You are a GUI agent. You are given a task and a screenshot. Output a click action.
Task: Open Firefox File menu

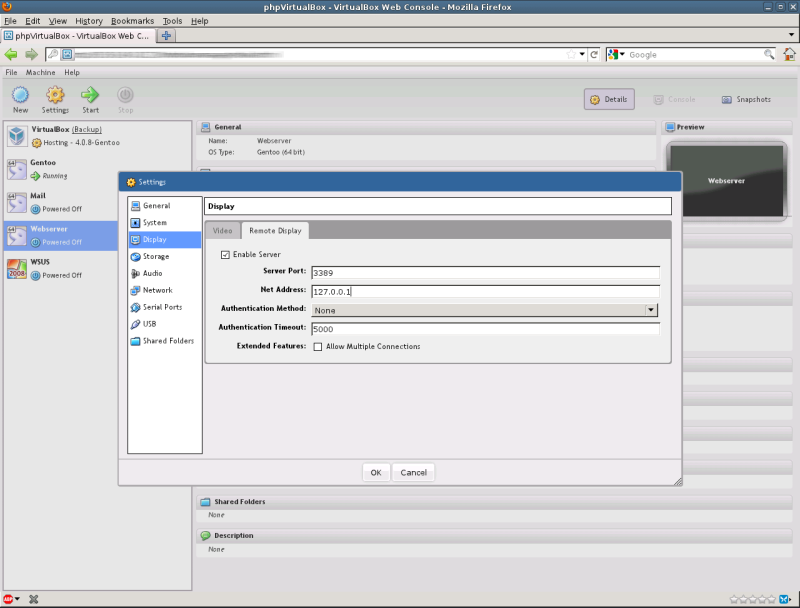pyautogui.click(x=10, y=21)
